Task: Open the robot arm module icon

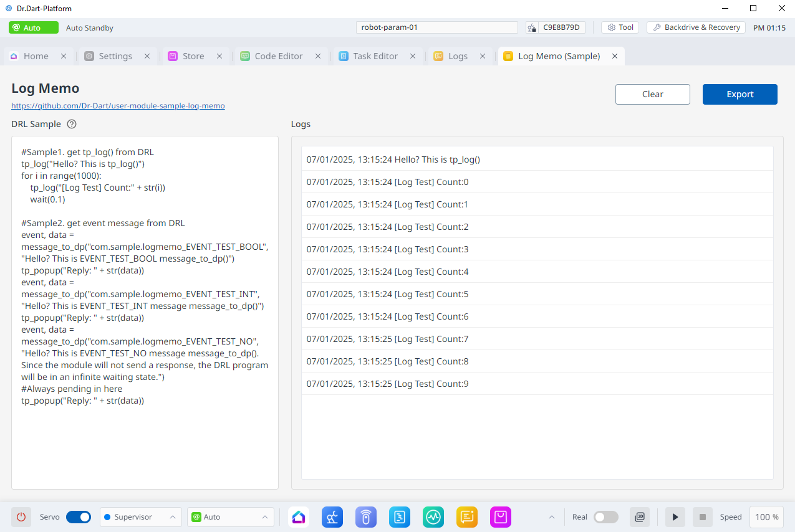Action: coord(332,517)
